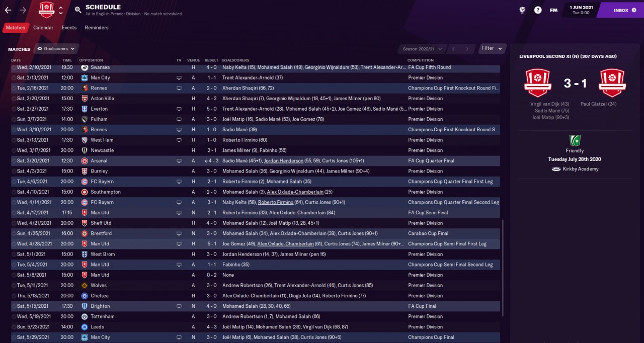
Task: Click the Arsenal club badge
Action: pos(85,161)
